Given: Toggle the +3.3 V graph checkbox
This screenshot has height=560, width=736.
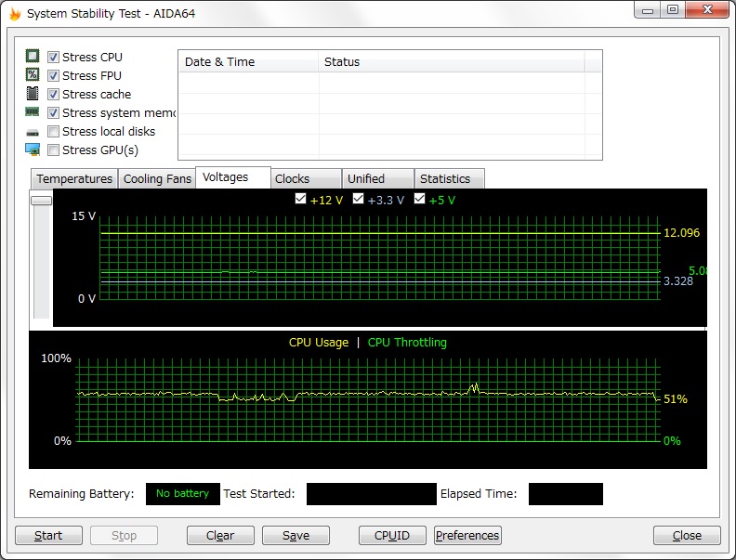Looking at the screenshot, I should click(x=358, y=199).
